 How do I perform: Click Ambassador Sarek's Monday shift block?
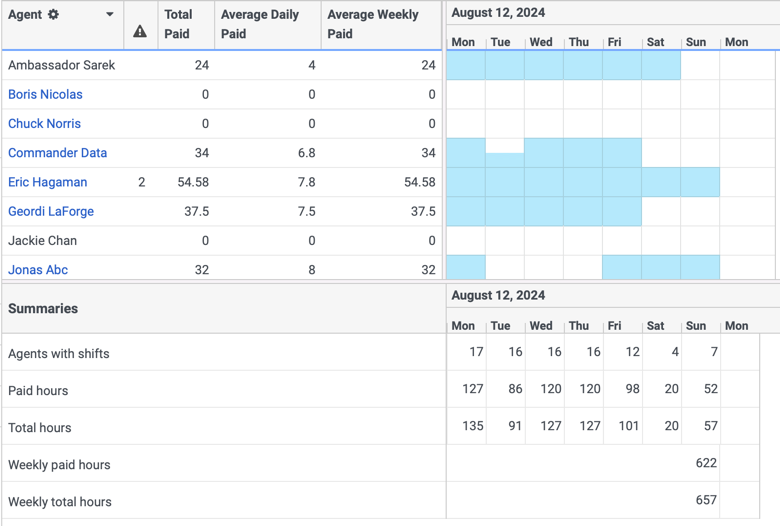[x=465, y=65]
